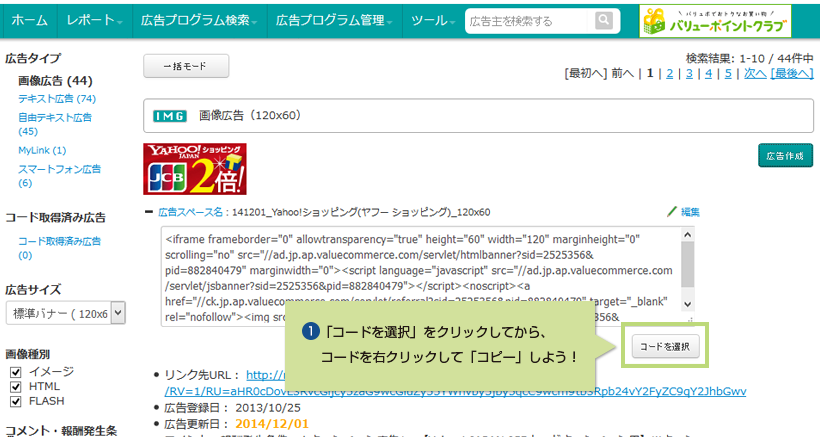The width and height of the screenshot is (820, 437).
Task: Toggle the FLASH checkbox
Action: pos(16,401)
